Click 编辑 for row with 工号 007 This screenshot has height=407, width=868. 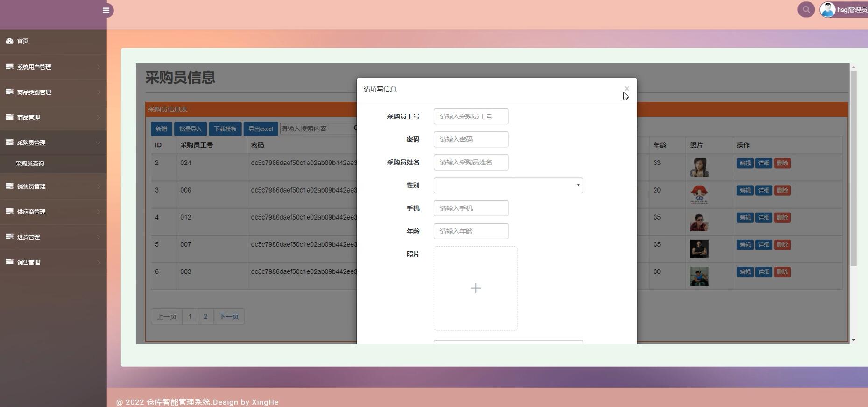[x=745, y=244]
